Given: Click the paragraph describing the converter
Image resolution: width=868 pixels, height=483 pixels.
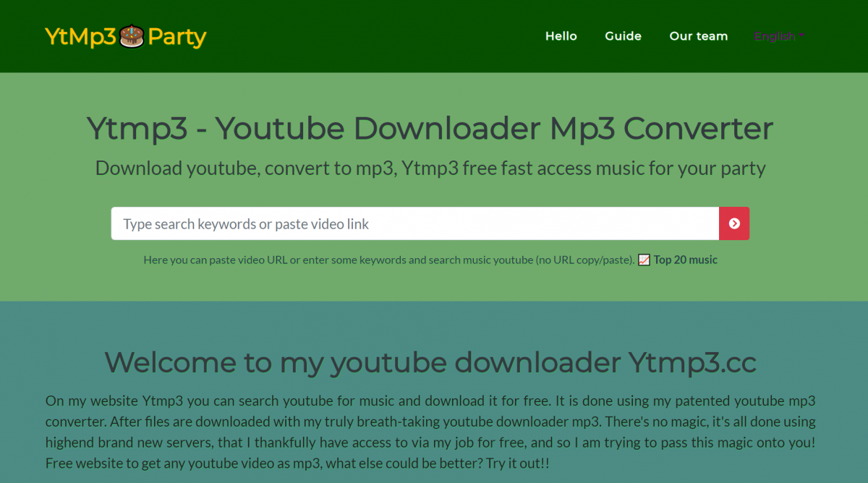Looking at the screenshot, I should click(x=431, y=432).
